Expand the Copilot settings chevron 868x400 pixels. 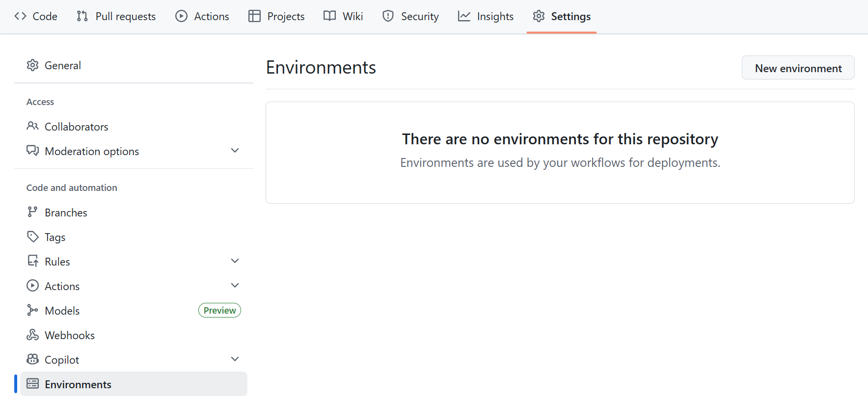(x=235, y=359)
